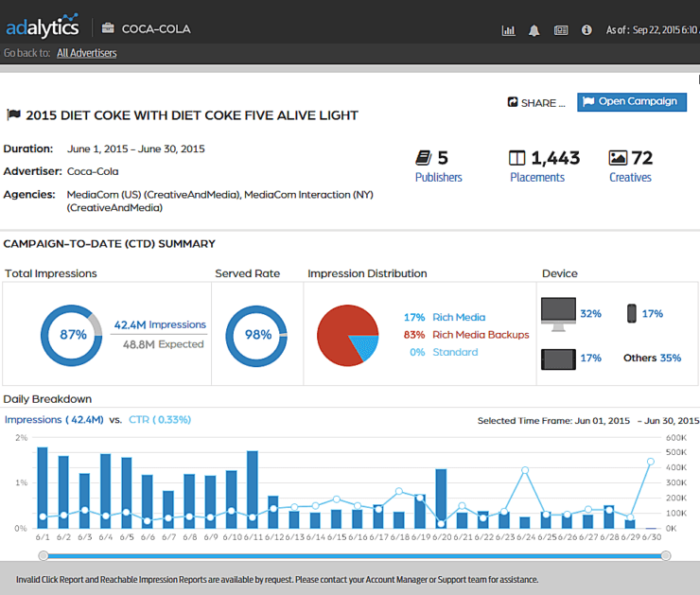
Task: Go back to All Advertisers
Action: (87, 53)
